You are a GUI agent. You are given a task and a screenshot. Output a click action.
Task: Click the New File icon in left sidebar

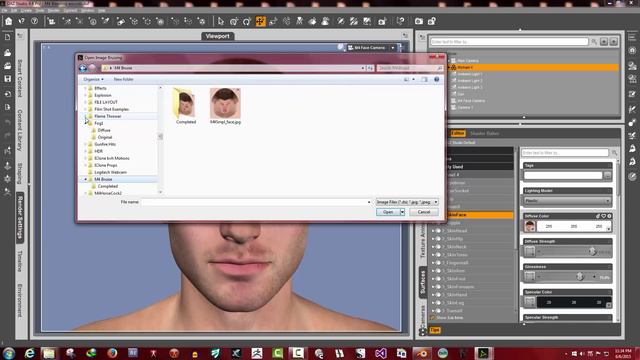tap(7, 38)
